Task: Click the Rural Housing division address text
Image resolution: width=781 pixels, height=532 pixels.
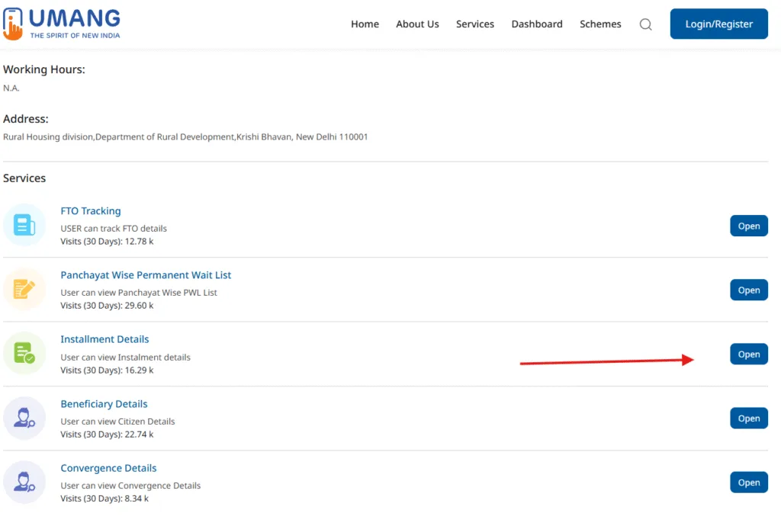Action: (x=185, y=137)
